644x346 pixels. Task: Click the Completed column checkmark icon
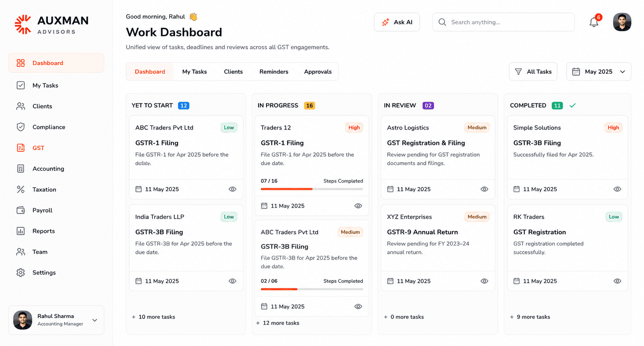(572, 105)
